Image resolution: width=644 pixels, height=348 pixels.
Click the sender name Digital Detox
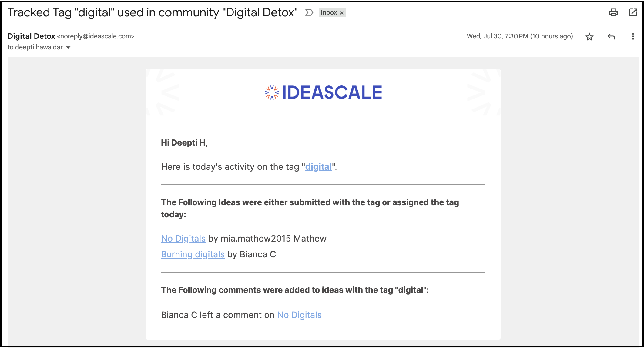point(31,36)
